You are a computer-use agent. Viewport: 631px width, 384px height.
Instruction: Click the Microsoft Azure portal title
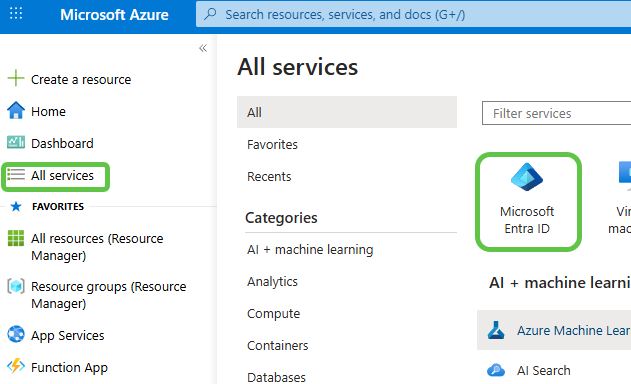point(114,14)
